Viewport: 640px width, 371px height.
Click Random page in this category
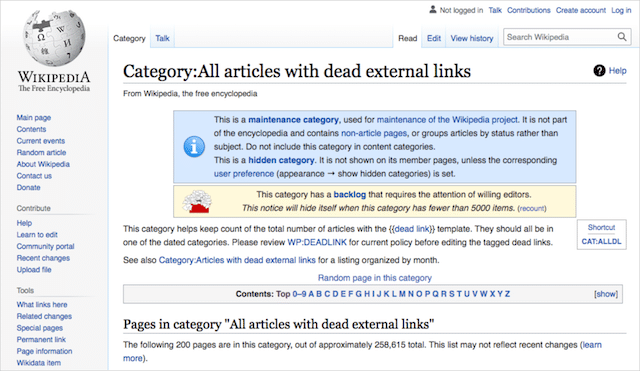click(375, 278)
